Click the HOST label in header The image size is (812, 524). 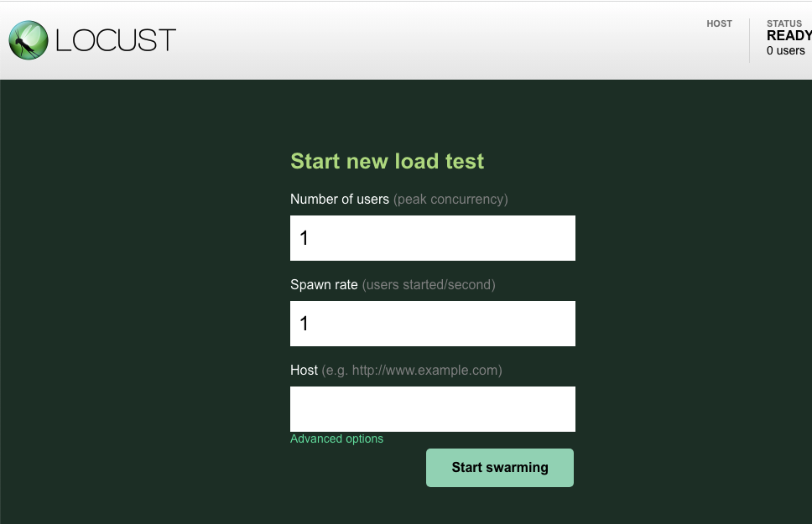coord(719,24)
